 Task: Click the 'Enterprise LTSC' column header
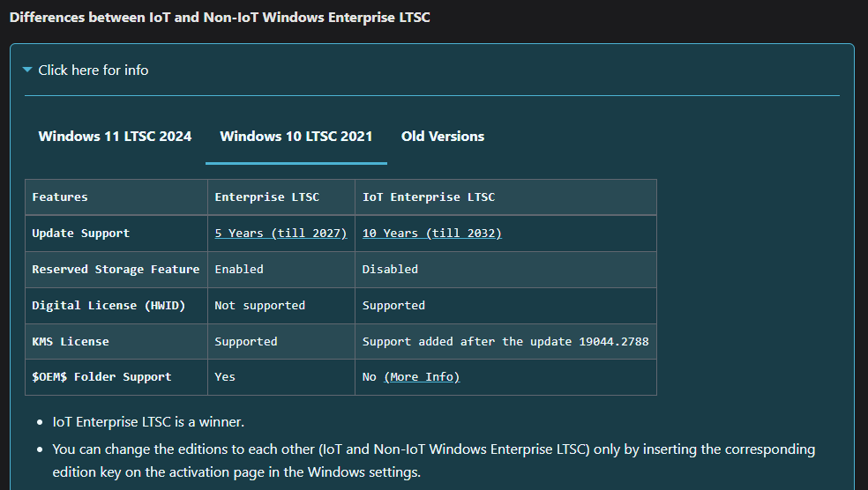266,197
